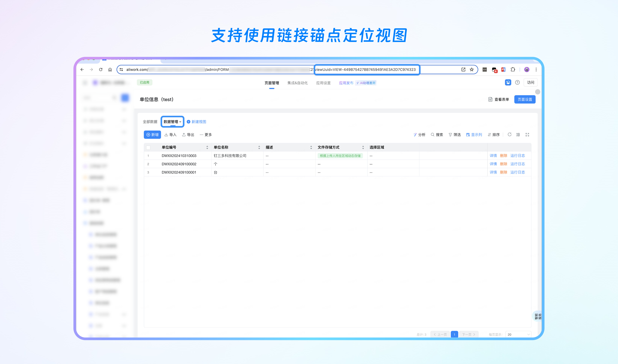This screenshot has height=364, width=618.
Task: Sort by 文件存储方式 column arrows
Action: coord(363,147)
